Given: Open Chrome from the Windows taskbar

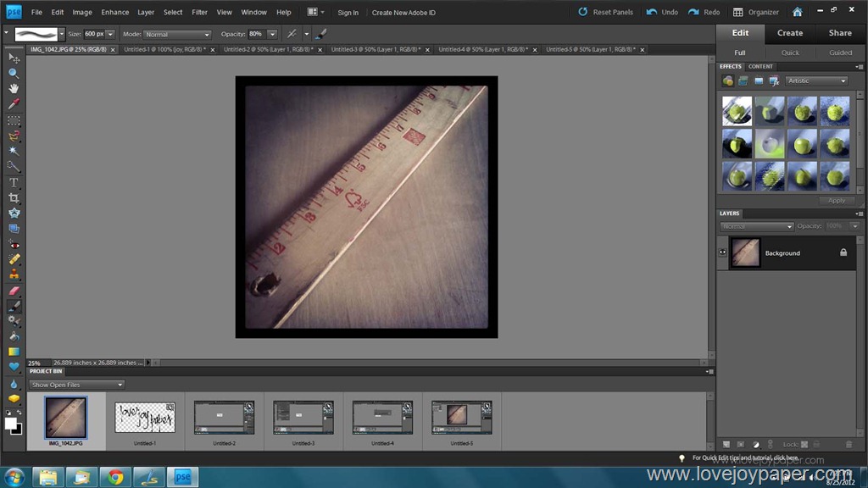Looking at the screenshot, I should (115, 476).
